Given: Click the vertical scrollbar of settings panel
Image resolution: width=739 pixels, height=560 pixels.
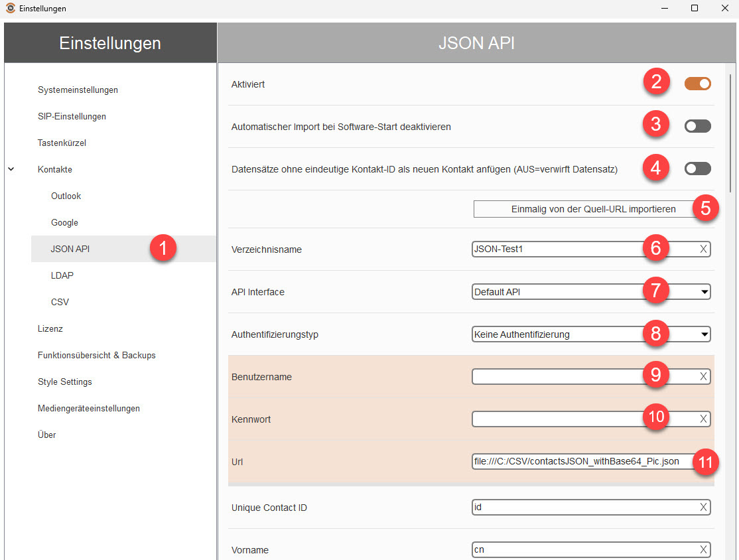Looking at the screenshot, I should pyautogui.click(x=730, y=133).
